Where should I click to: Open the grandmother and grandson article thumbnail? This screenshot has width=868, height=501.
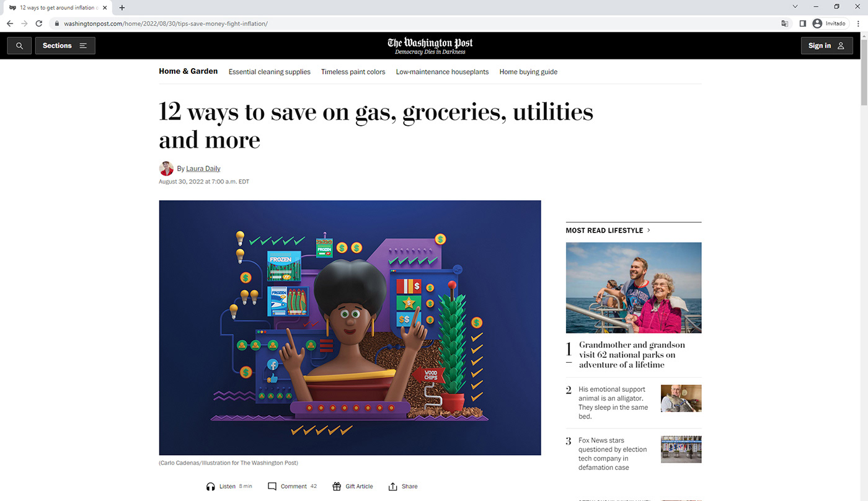pyautogui.click(x=634, y=288)
